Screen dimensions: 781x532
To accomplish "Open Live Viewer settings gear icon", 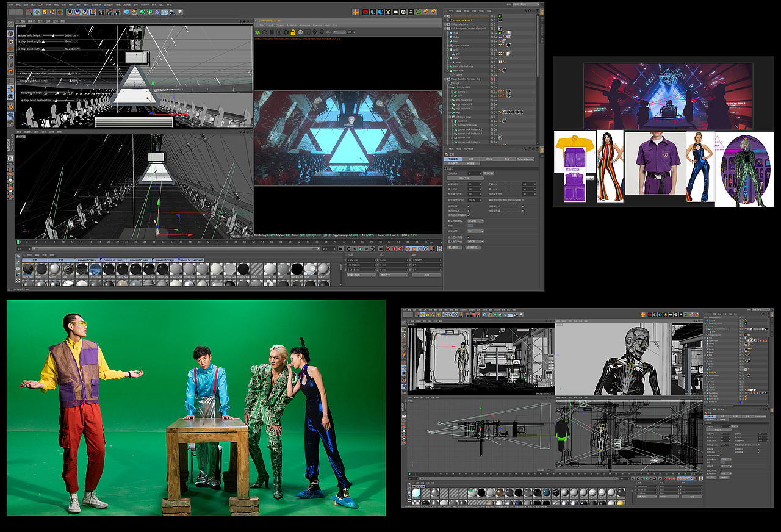I will [286, 32].
